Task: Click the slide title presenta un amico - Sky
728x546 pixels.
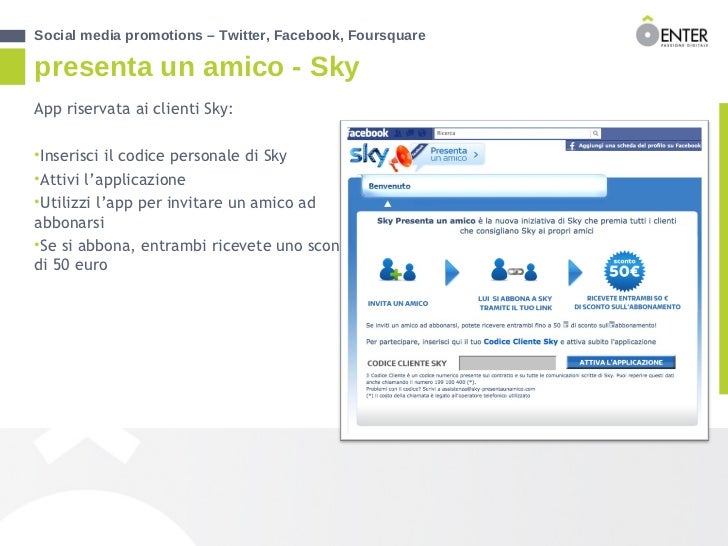Action: (197, 66)
